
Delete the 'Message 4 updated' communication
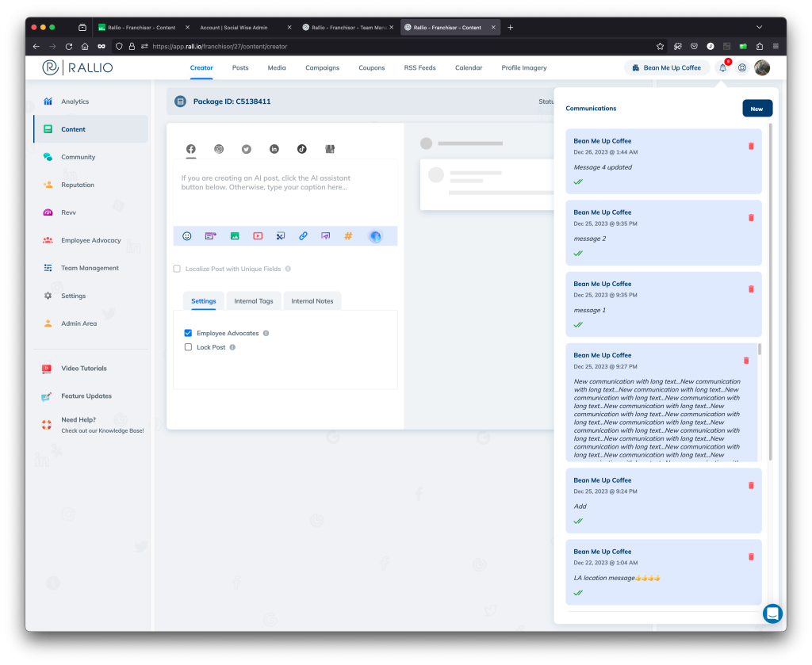(751, 146)
